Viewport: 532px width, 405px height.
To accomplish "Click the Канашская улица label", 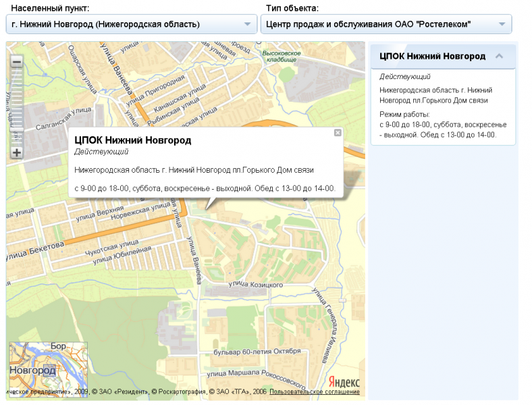I will pyautogui.click(x=180, y=98).
